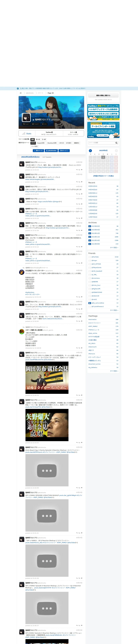This screenshot has width=138, height=644.
Task: Reply to the tweet posted at 22:54:24
Action: (x=77, y=170)
